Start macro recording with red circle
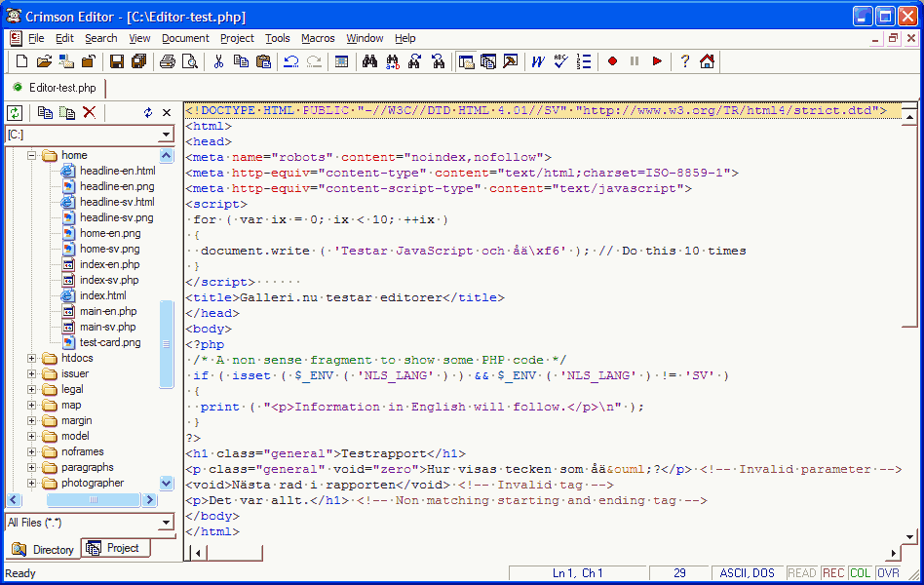This screenshot has width=924, height=585. click(x=612, y=61)
